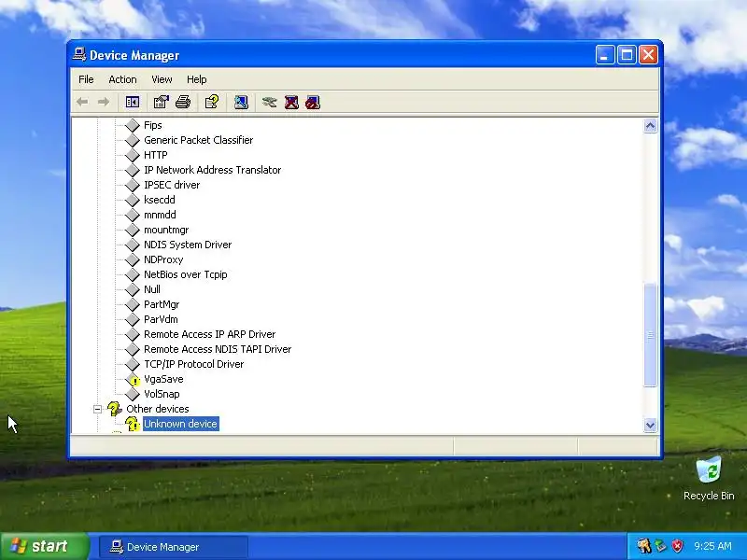Click the Start button
Screen dimensions: 747x560
click(x=45, y=546)
